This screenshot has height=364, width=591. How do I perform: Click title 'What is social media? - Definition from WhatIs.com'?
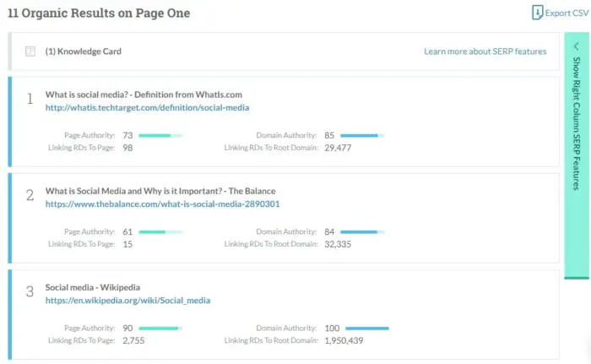click(x=144, y=95)
